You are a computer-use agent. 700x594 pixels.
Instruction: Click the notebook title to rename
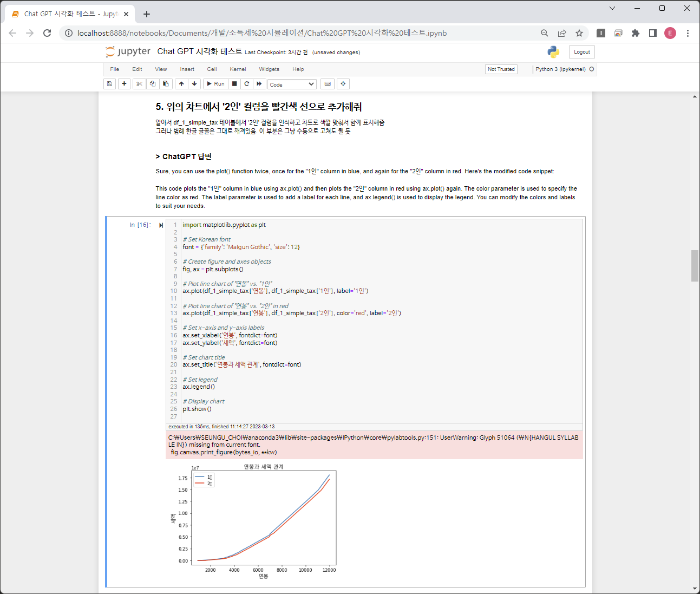click(200, 51)
